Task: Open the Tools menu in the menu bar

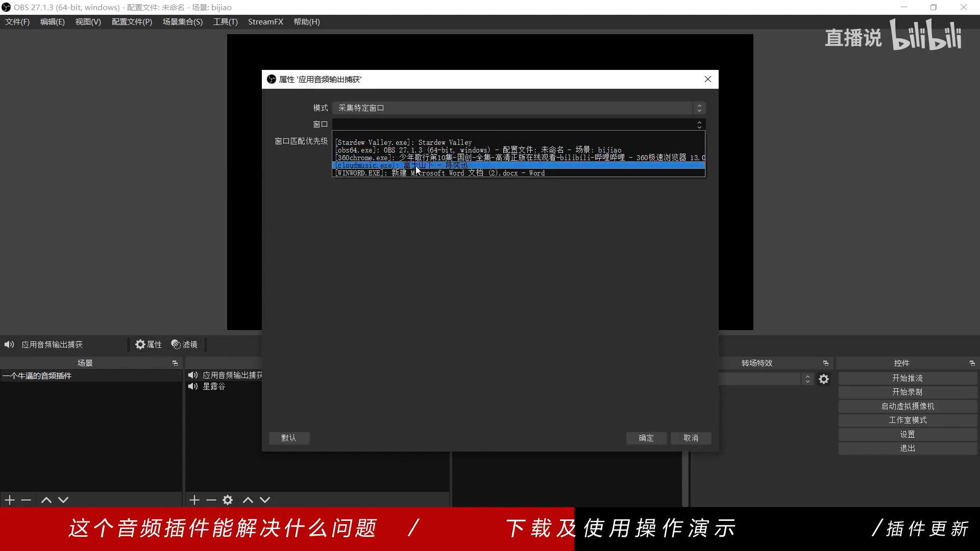Action: coord(225,22)
